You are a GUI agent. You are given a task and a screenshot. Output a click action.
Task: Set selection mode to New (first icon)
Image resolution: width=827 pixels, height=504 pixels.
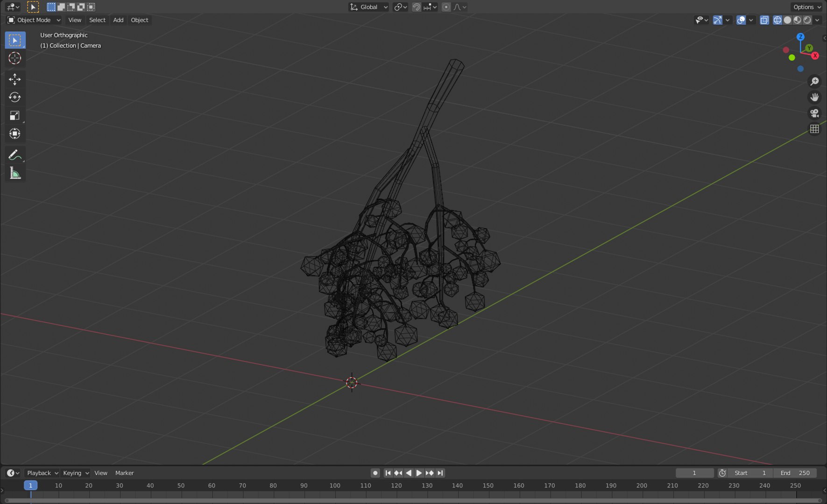(51, 7)
